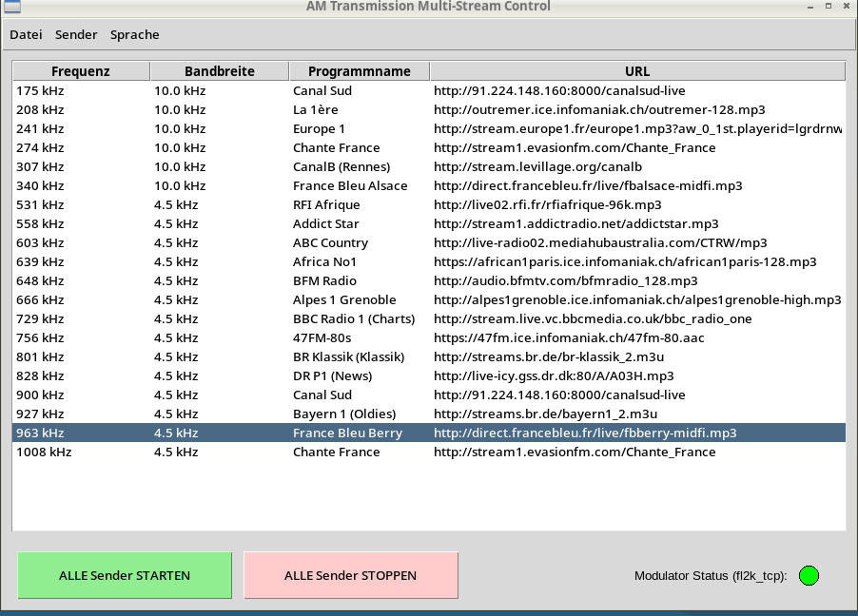Click the ALLE Sender STARTEN button

pos(125,575)
